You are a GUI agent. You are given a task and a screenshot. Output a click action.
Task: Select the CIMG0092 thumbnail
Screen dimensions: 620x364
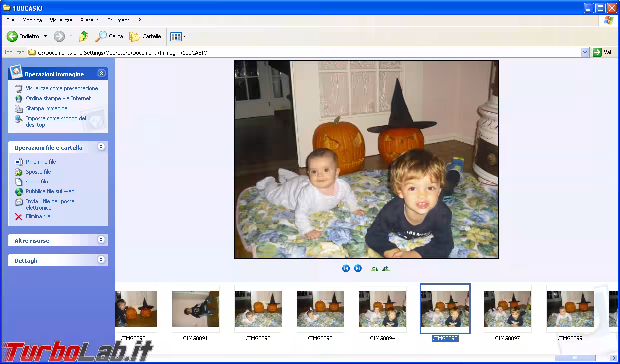pyautogui.click(x=258, y=308)
